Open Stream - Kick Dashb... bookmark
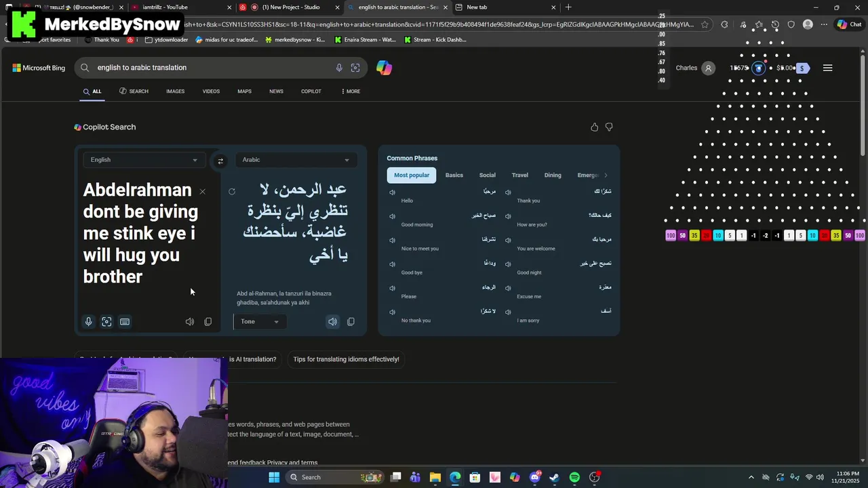The width and height of the screenshot is (868, 488). 435,40
